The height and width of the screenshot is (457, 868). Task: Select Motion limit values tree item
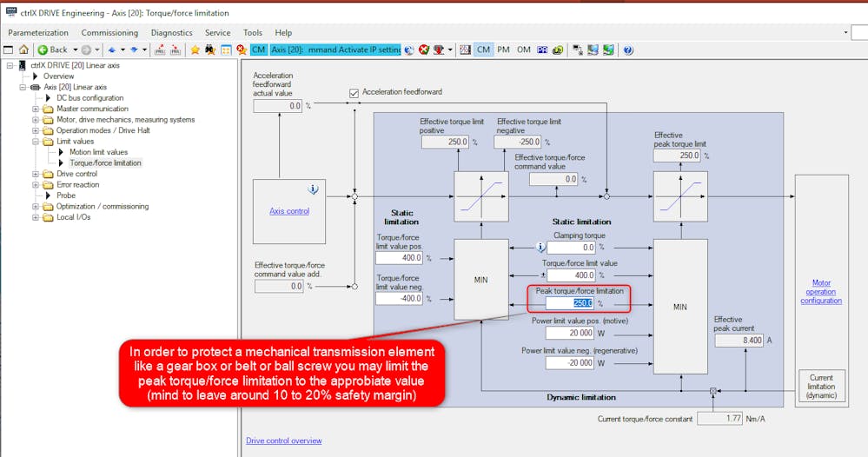98,152
